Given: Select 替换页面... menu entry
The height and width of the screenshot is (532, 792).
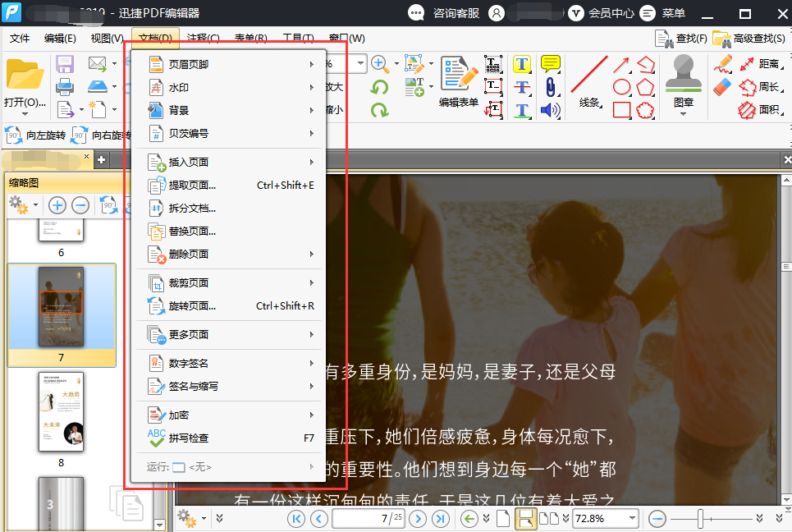Looking at the screenshot, I should pyautogui.click(x=229, y=232).
